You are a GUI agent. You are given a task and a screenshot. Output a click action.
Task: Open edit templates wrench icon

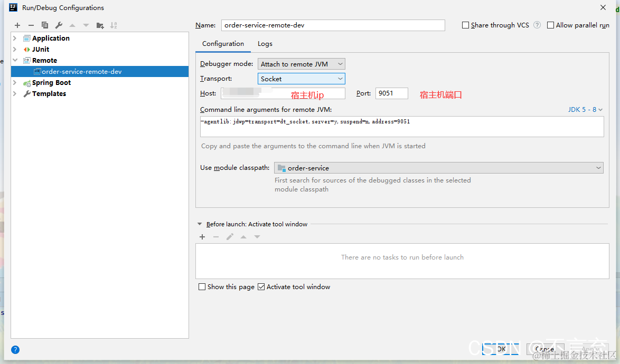tap(59, 25)
